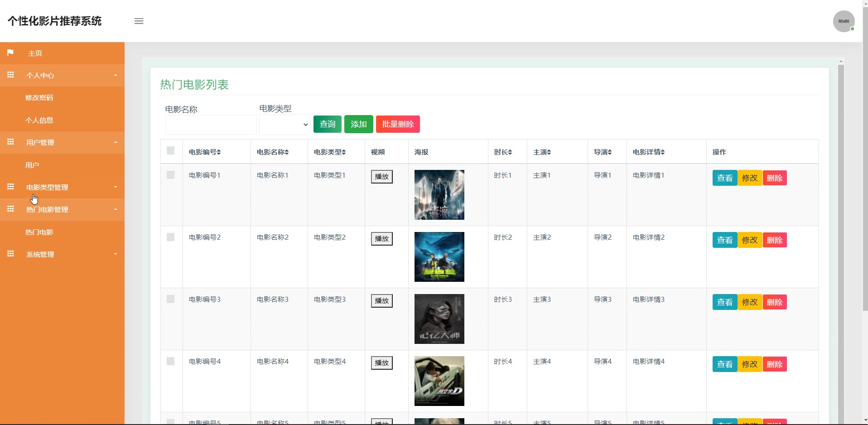The width and height of the screenshot is (868, 425).
Task: Sort by 导演 column arrows
Action: (x=610, y=152)
